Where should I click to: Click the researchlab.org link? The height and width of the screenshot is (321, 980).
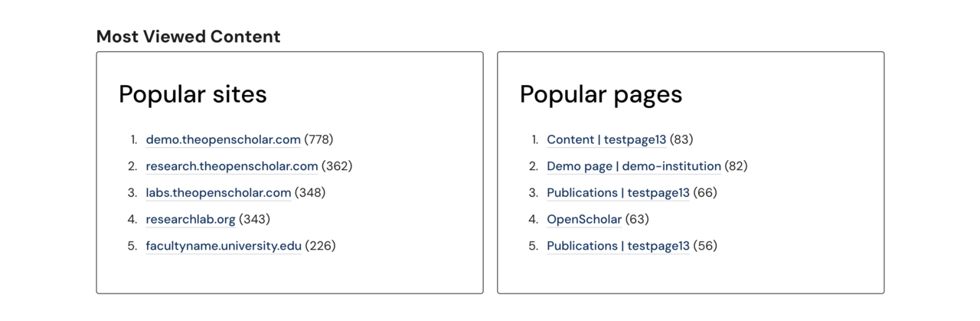click(x=191, y=220)
